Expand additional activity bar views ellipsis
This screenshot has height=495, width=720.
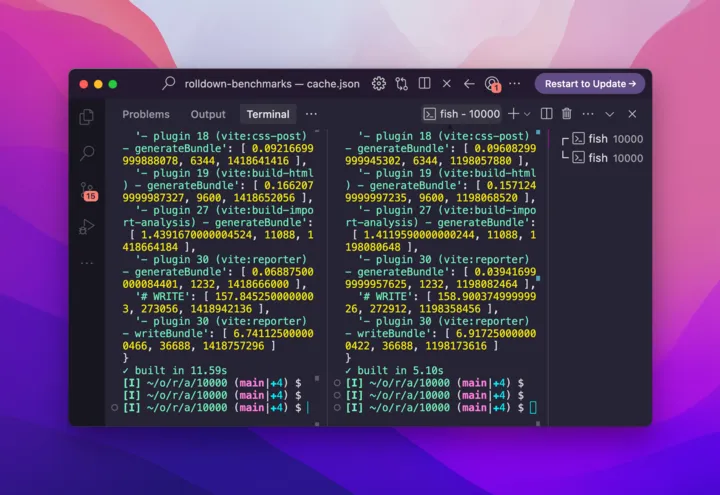pos(87,263)
